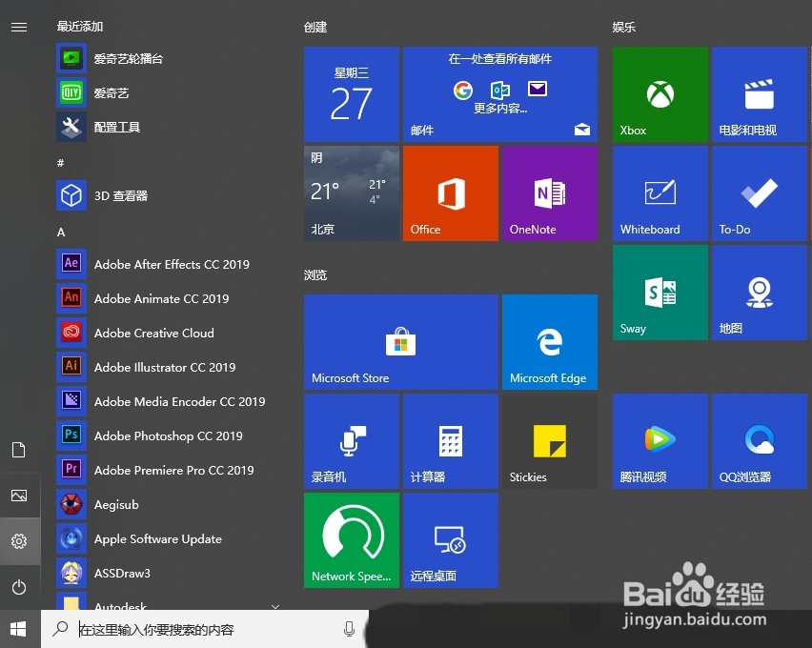The width and height of the screenshot is (812, 648).
Task: Launch the QQ浏览器 tile
Action: 760,441
